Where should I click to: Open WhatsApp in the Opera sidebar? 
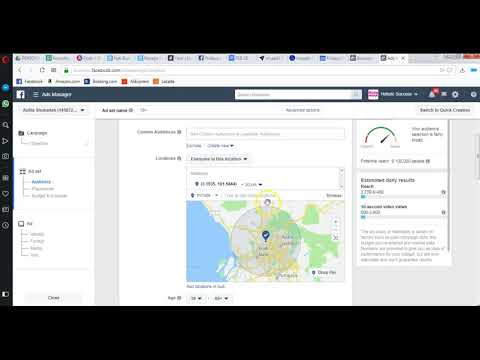click(x=6, y=104)
